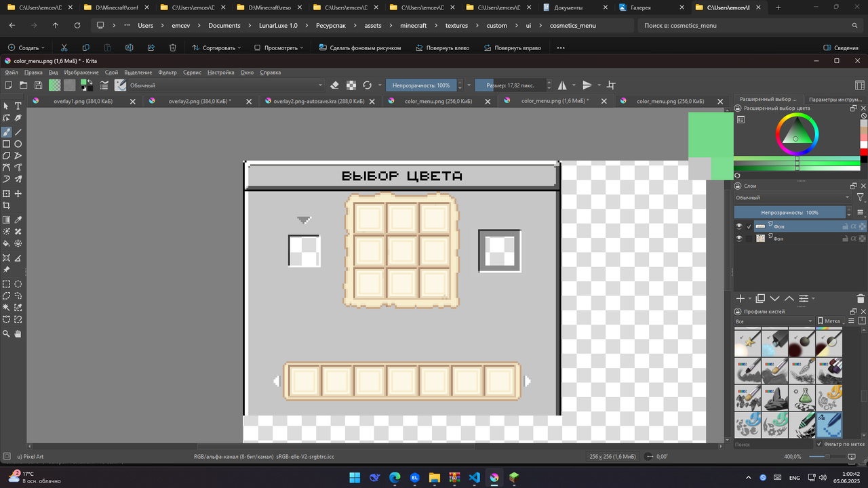Click the Explorer search field cosmetics_menu
This screenshot has width=868, height=488.
(751, 25)
